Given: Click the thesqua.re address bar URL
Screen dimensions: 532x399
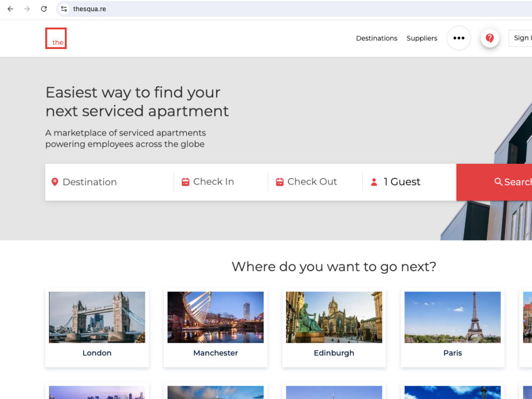Looking at the screenshot, I should (x=89, y=9).
